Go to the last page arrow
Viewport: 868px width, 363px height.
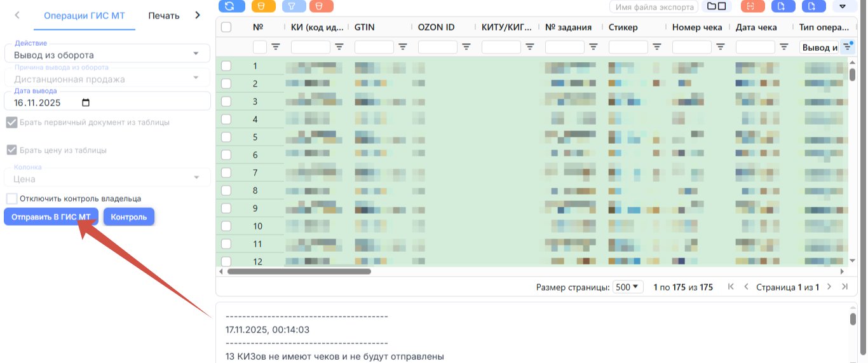844,287
